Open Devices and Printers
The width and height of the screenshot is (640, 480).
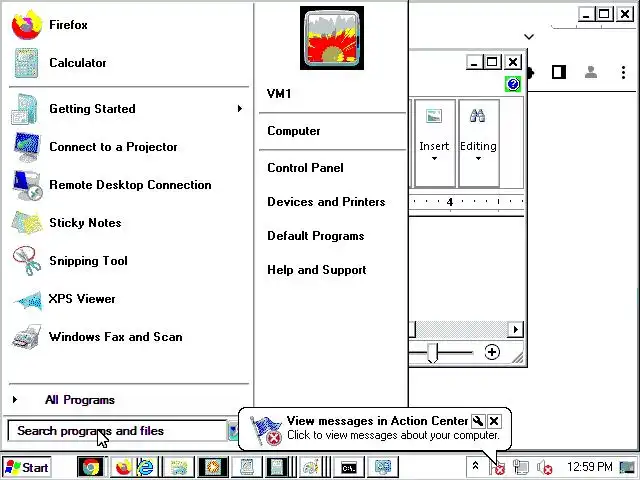332,202
